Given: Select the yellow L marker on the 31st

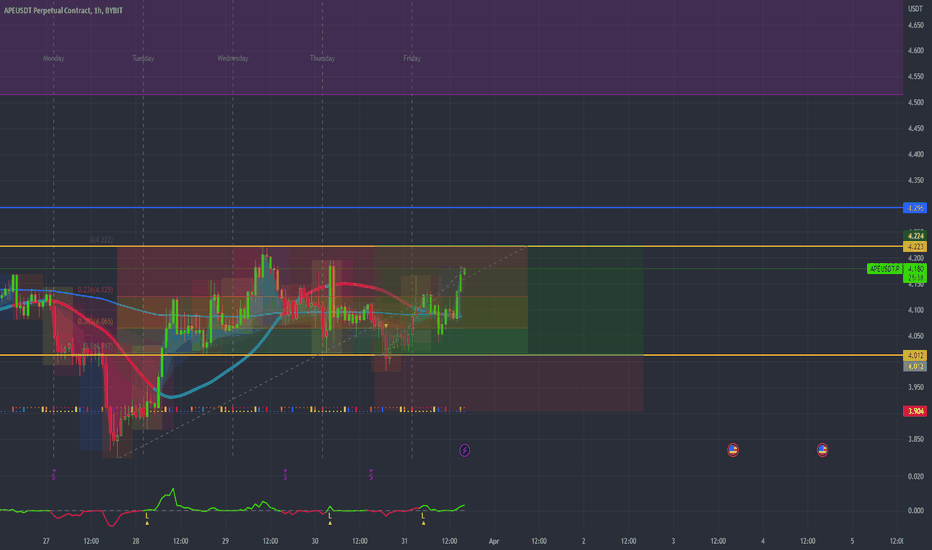Looking at the screenshot, I should point(423,518).
